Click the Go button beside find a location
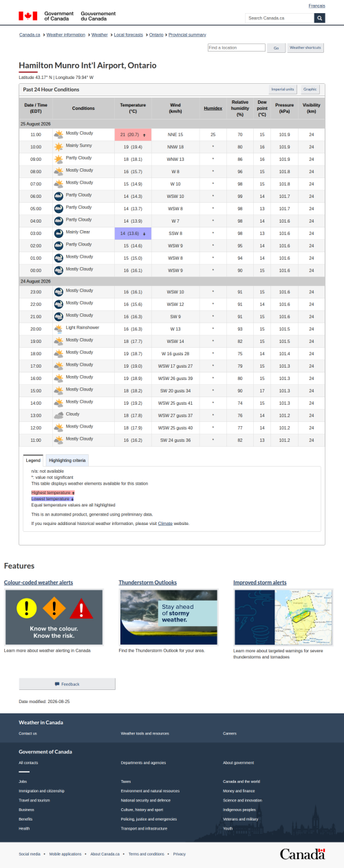This screenshot has height=868, width=344. point(276,48)
